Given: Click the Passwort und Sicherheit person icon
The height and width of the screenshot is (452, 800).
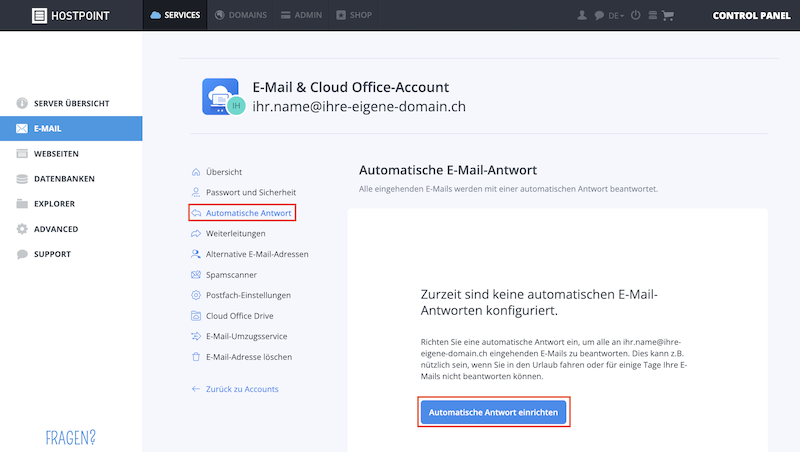Looking at the screenshot, I should tap(196, 192).
